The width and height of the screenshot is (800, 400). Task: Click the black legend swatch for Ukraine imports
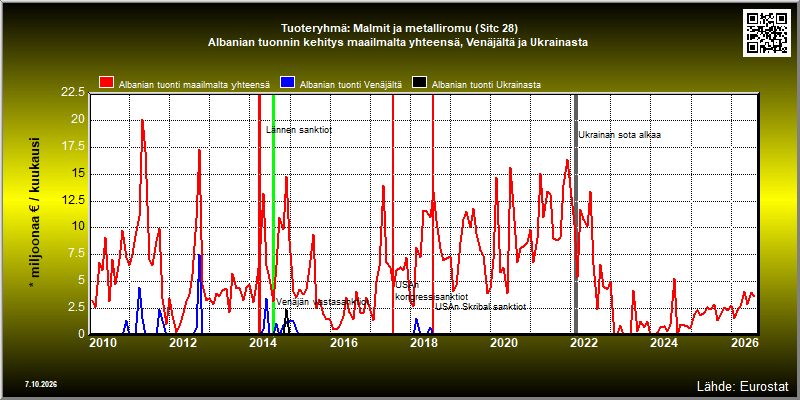coord(420,83)
